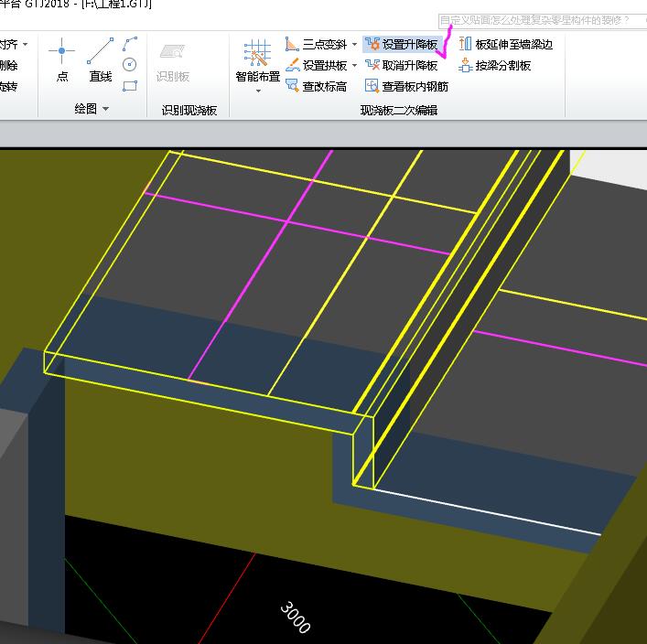Viewport: 647px width, 644px height.
Task: Click Three-Point Slope (三点变斜) tool
Action: tap(316, 44)
